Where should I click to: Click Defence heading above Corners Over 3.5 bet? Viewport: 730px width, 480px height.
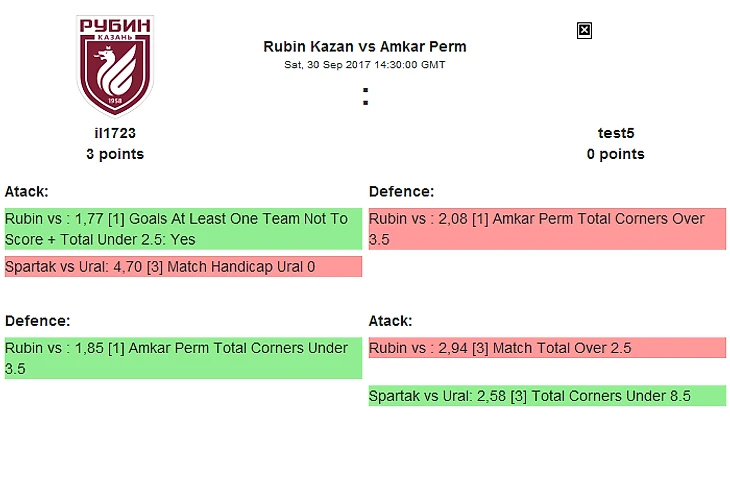click(401, 191)
